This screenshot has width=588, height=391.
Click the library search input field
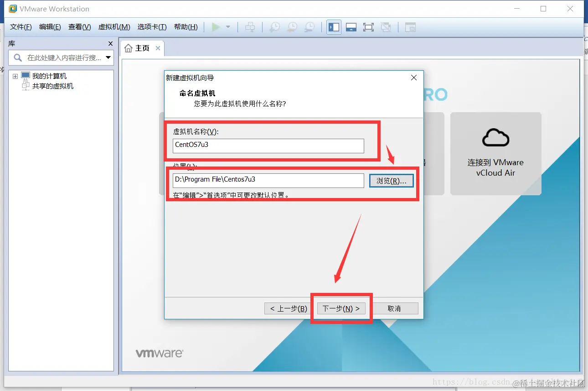tap(61, 57)
